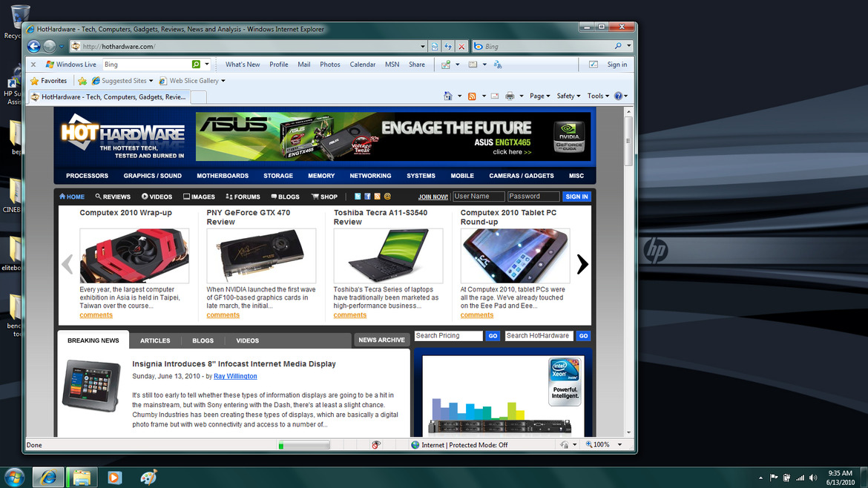Open the GRAPHICS / SOUND category
Screen dimensions: 868x488
tap(152, 176)
